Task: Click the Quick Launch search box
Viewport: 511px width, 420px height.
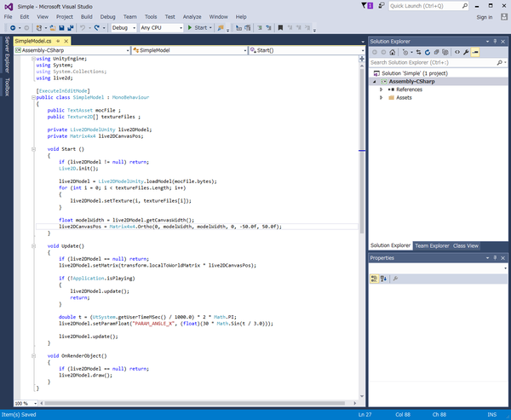Action: coord(428,6)
